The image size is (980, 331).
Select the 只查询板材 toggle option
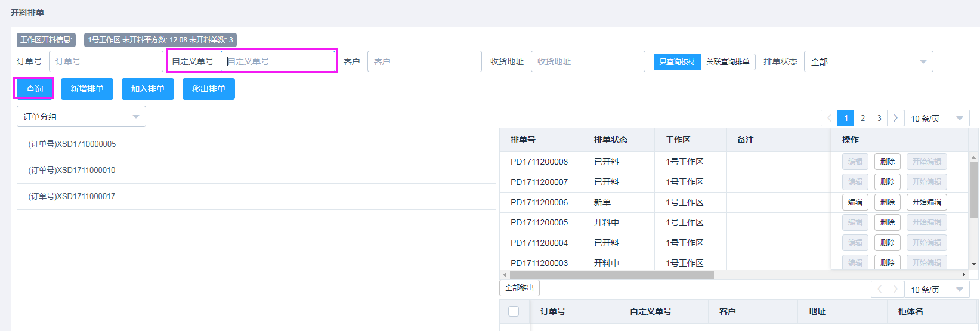(677, 62)
